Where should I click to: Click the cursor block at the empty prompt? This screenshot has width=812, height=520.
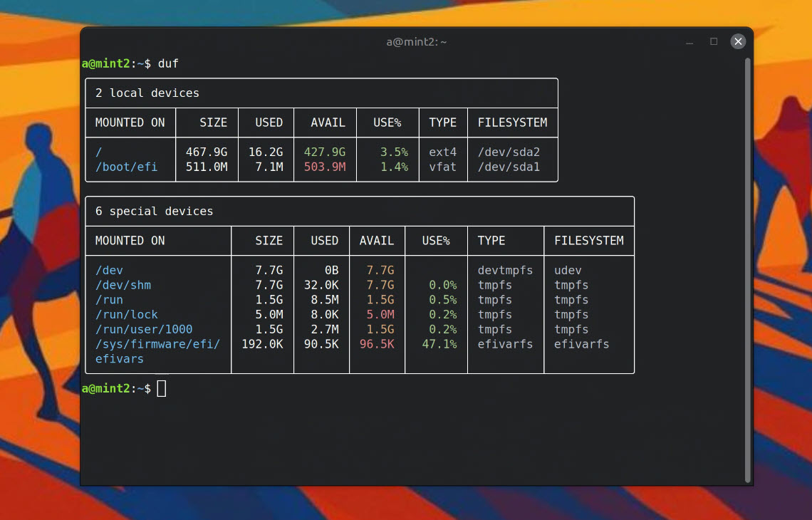coord(162,388)
